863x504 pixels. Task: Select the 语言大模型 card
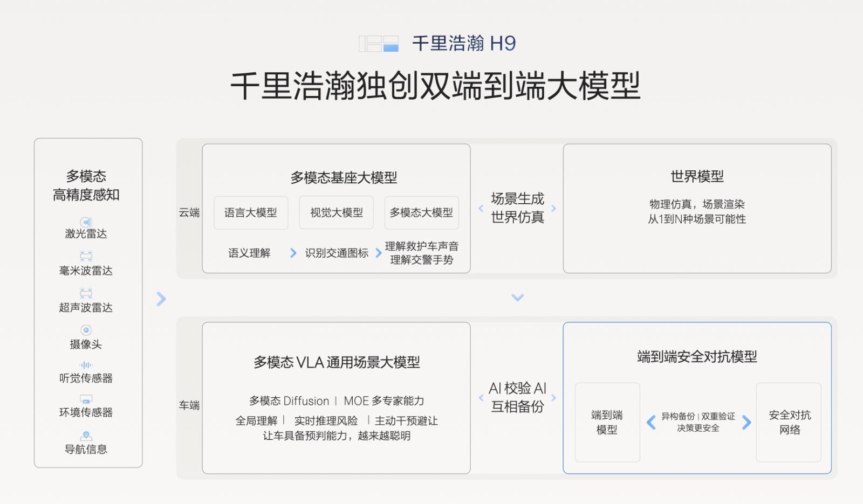pyautogui.click(x=251, y=213)
